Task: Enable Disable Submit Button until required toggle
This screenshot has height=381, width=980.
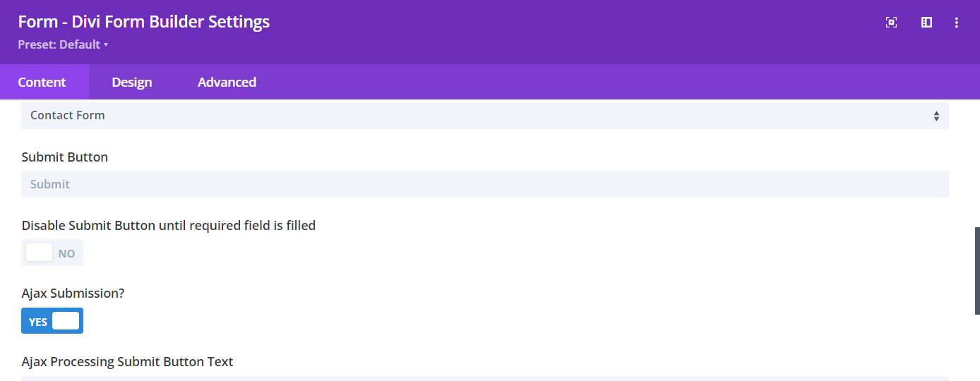Action: [x=52, y=253]
